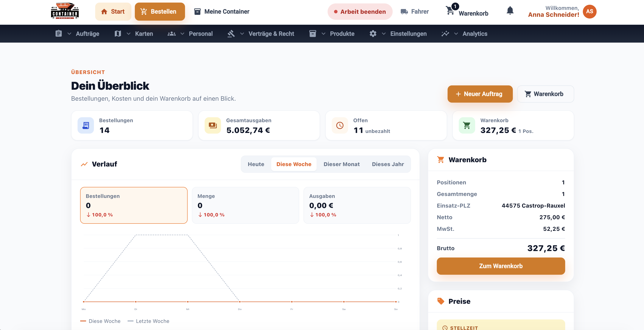Screen dimensions: 644x330
Task: Expand the Personal dropdown chevron
Action: (x=182, y=34)
